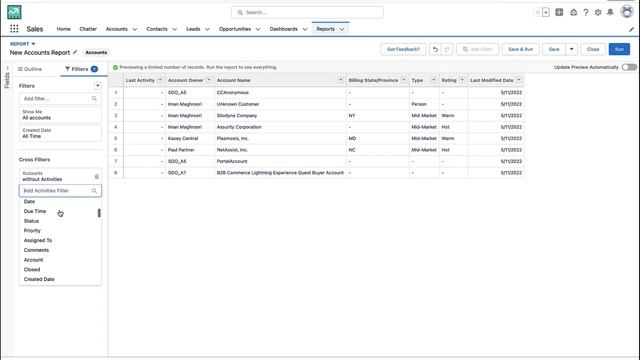This screenshot has width=640, height=360.
Task: Click the Save & Run button
Action: [x=520, y=49]
